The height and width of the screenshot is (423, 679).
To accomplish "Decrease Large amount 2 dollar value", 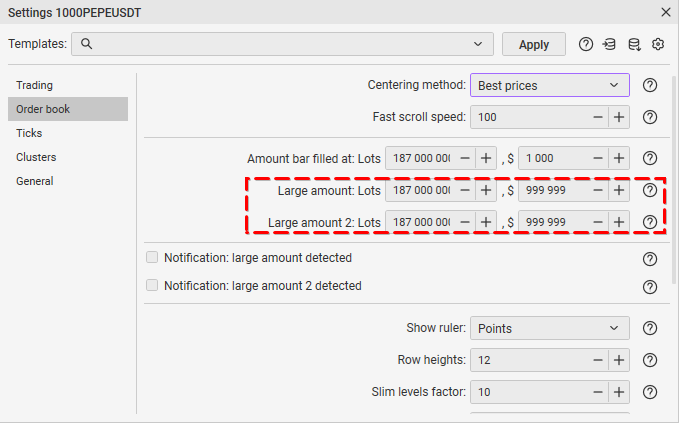I will [598, 222].
